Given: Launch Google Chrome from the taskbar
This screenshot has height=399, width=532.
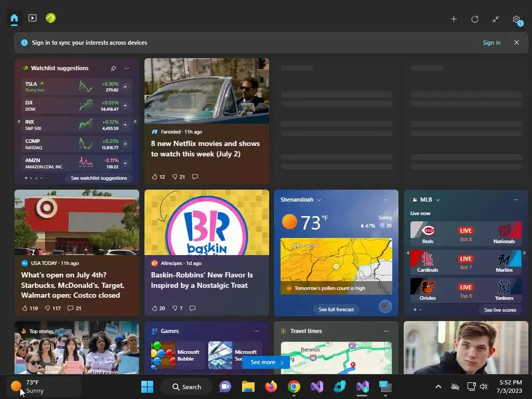Looking at the screenshot, I should pyautogui.click(x=294, y=387).
